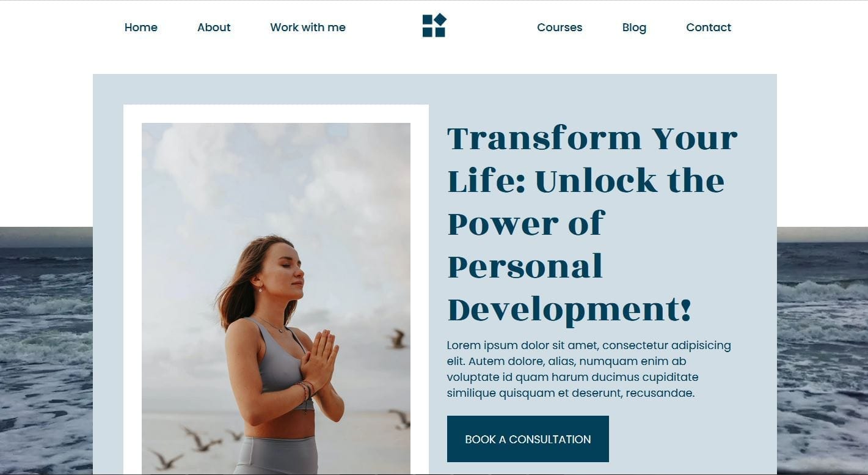868x475 pixels.
Task: Open the Blog link
Action: tap(634, 28)
